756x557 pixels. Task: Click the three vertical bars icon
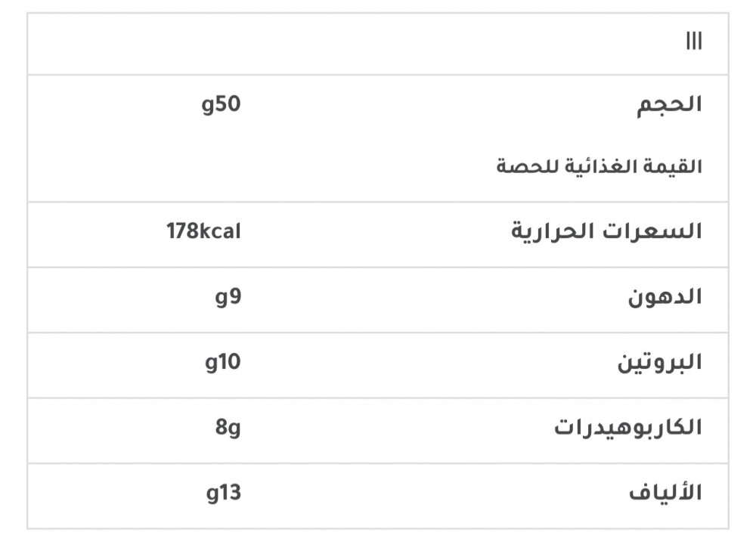pyautogui.click(x=693, y=42)
